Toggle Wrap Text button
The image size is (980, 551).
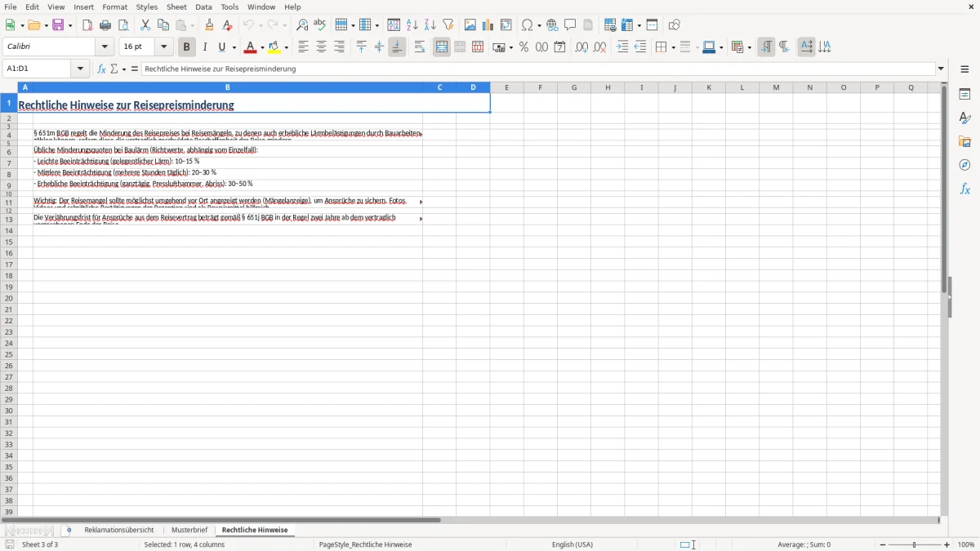420,47
